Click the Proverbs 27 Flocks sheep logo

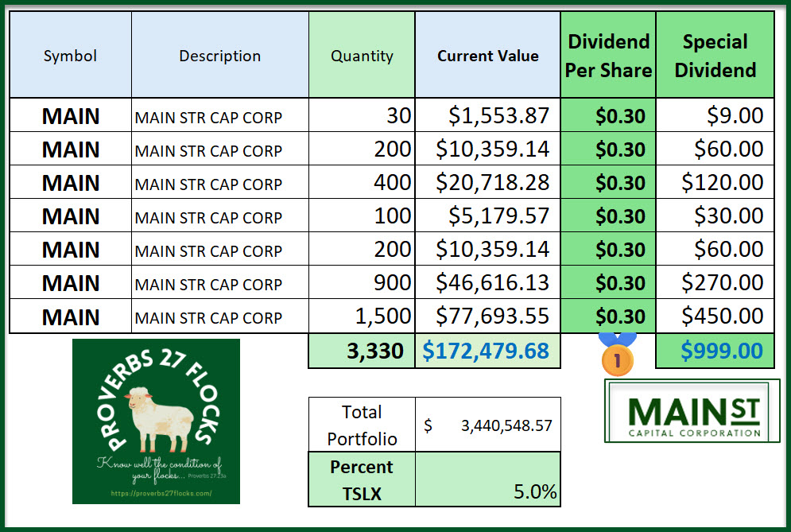point(156,421)
